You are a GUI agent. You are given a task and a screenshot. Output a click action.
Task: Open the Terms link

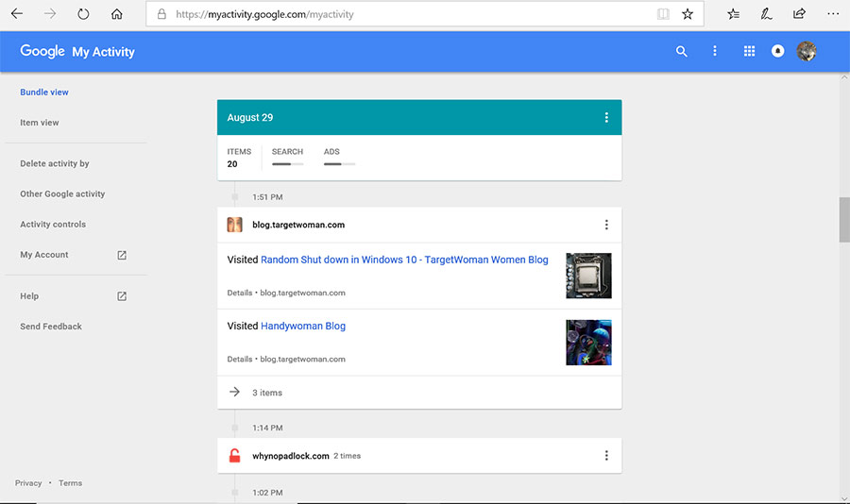click(71, 483)
